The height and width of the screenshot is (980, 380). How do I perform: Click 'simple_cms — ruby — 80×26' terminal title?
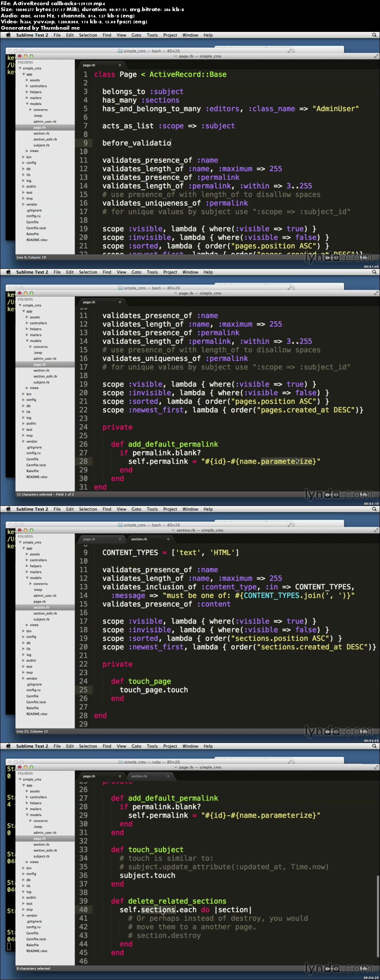point(152,762)
